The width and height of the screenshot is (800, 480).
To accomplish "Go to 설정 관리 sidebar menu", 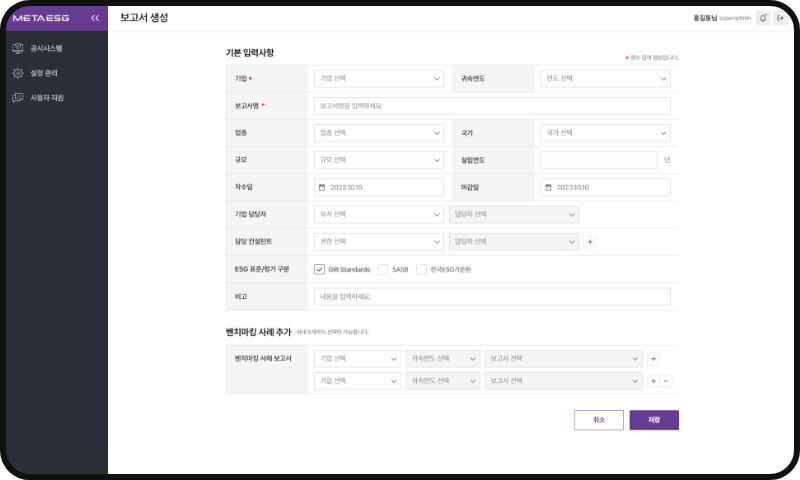I will (46, 73).
